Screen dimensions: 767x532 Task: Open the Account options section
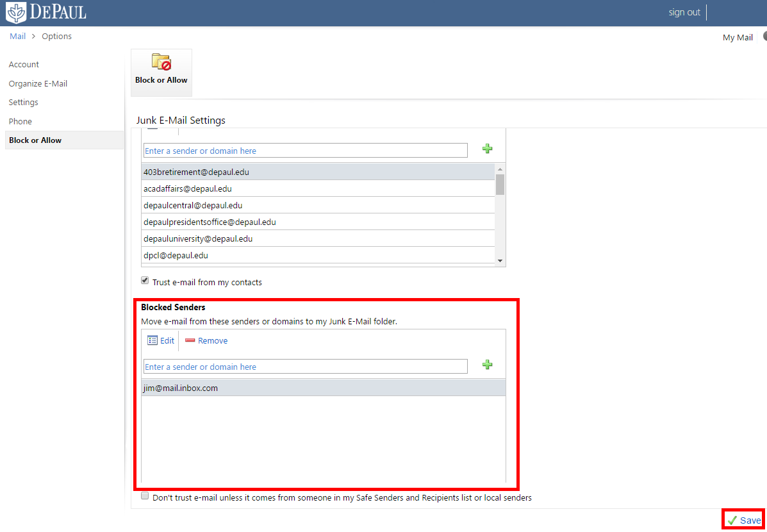24,65
